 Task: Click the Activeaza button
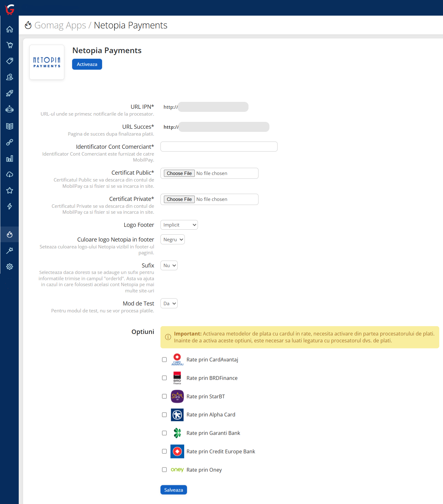coord(87,64)
